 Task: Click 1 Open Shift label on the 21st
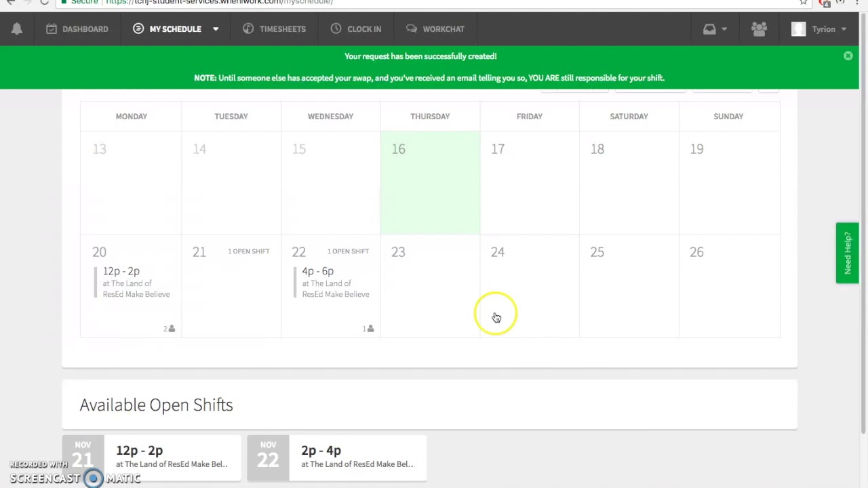[248, 251]
